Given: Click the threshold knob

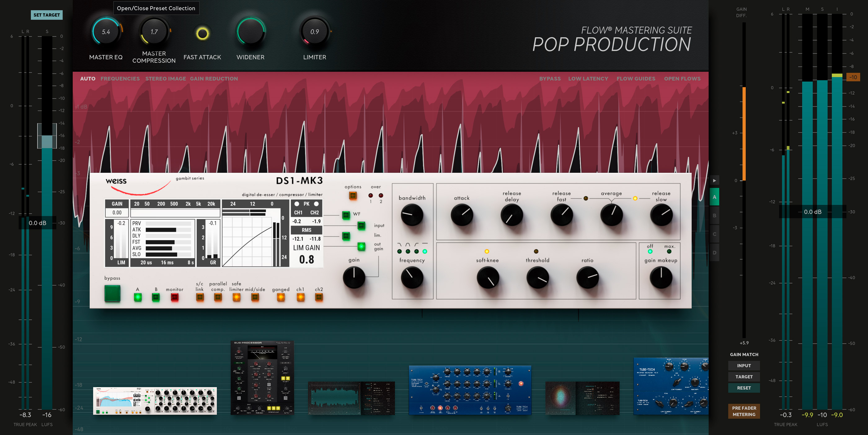Looking at the screenshot, I should [538, 277].
